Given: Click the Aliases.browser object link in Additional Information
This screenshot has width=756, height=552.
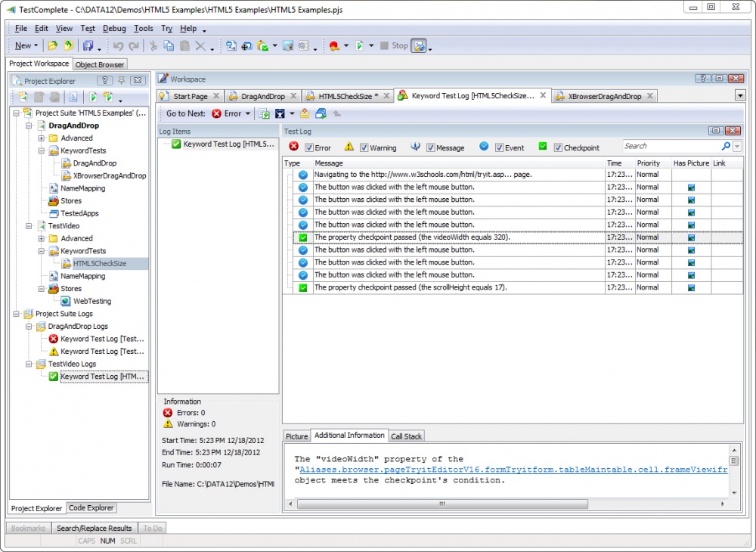Looking at the screenshot, I should [x=513, y=470].
